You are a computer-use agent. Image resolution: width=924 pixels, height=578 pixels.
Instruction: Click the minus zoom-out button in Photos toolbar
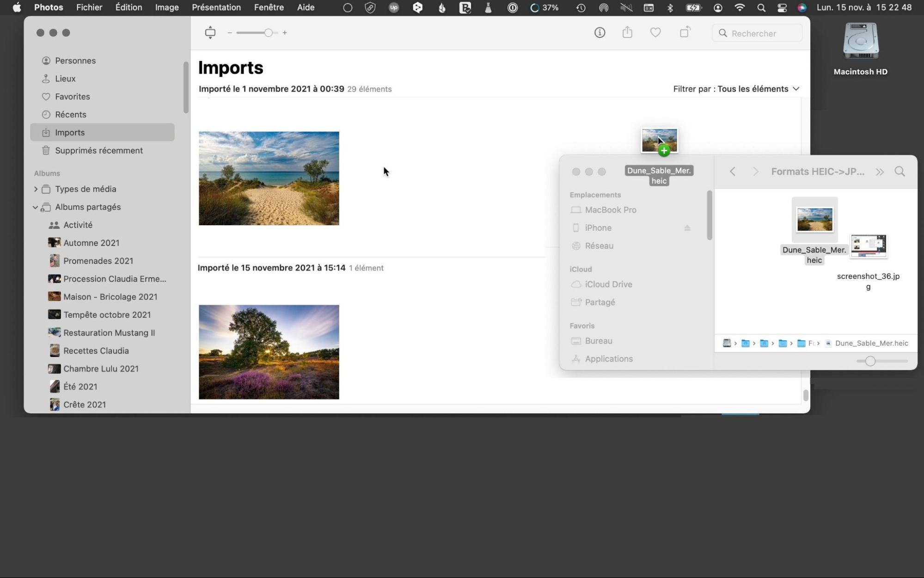[x=230, y=33]
